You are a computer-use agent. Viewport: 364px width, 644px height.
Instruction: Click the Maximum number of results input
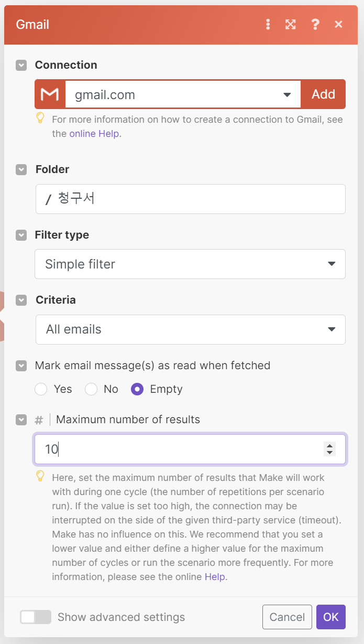[x=190, y=449]
